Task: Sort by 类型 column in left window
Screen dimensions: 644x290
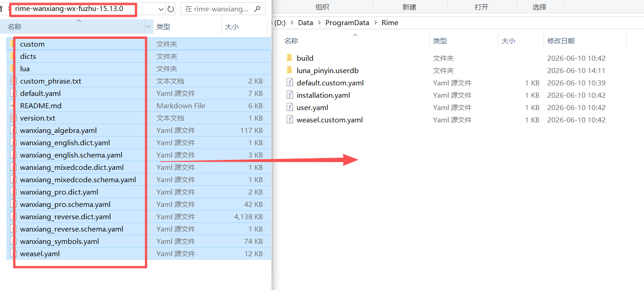Action: tap(163, 27)
